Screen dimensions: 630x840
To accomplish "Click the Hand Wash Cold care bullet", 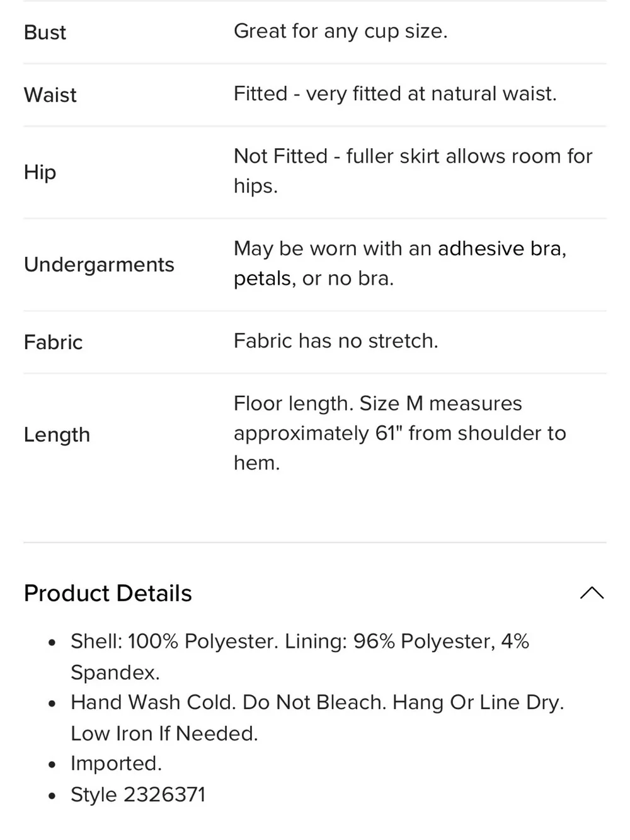I will 318,718.
